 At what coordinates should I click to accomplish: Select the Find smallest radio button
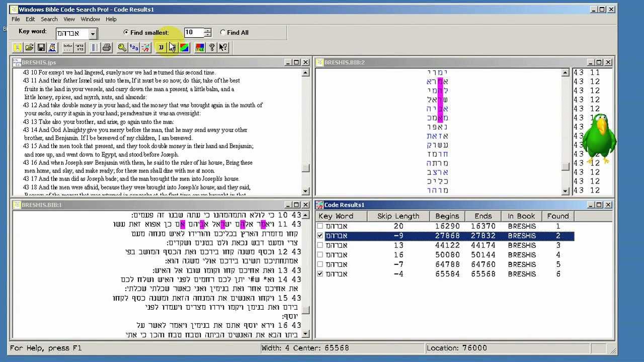[x=126, y=32]
